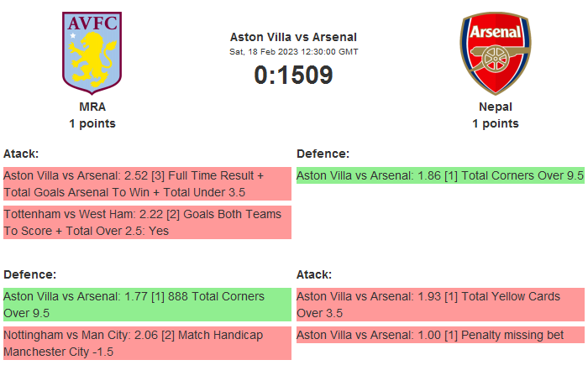Screen dimensions: 588x386
Task: Select the Arsenal To Win + Under 3.5 bet
Action: tap(147, 184)
